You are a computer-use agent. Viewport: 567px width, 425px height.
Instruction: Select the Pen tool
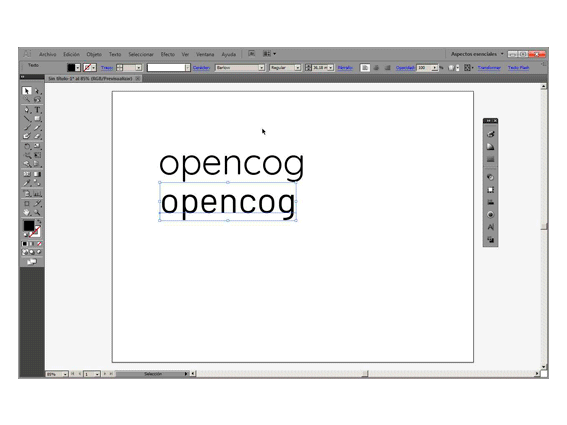tap(27, 110)
